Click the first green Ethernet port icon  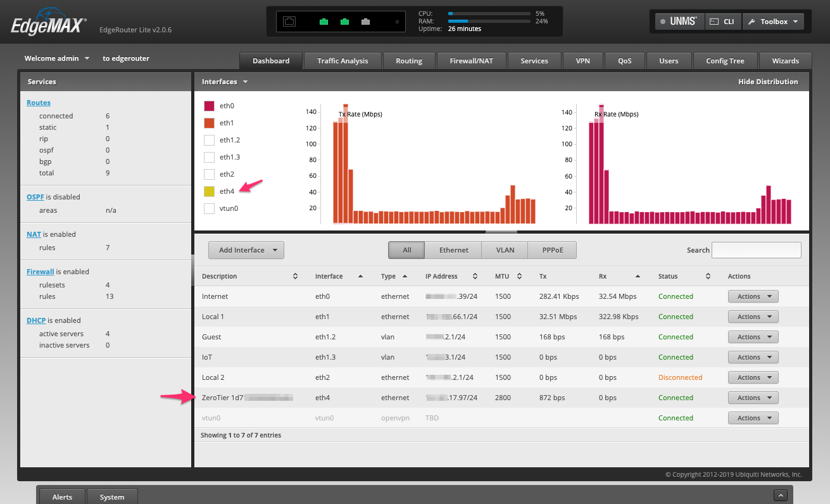(x=324, y=22)
